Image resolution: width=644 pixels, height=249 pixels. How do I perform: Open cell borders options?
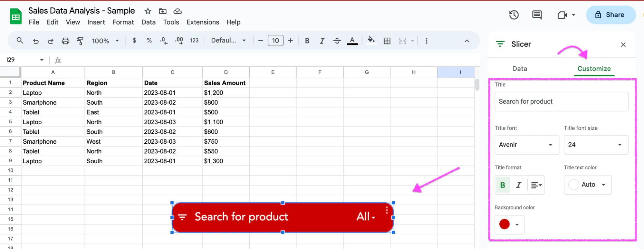click(387, 41)
